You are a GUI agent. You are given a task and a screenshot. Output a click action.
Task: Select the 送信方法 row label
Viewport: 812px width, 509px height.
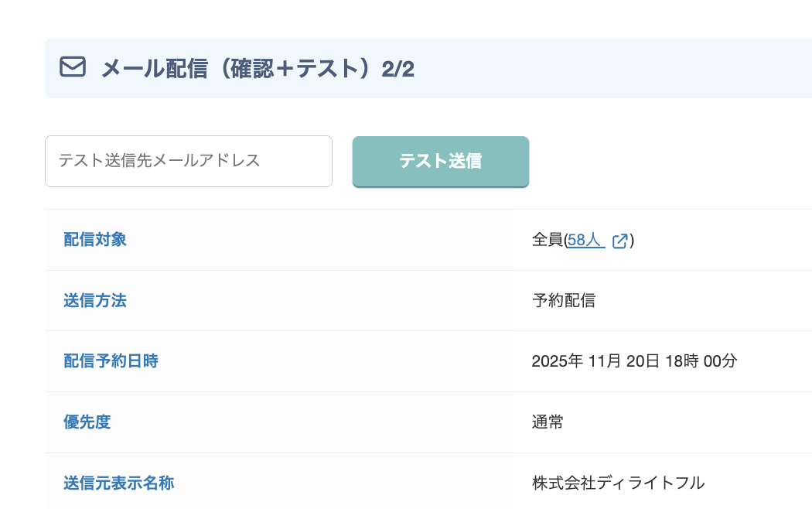[x=95, y=301]
